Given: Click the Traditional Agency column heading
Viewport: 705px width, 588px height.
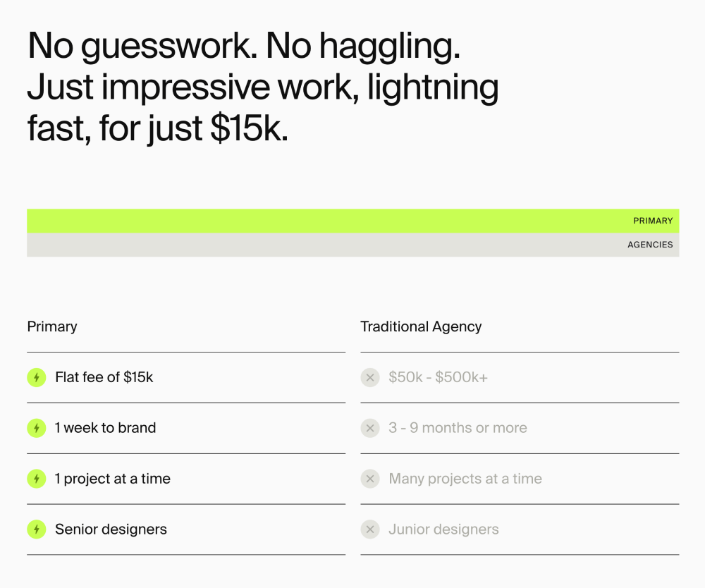Looking at the screenshot, I should pyautogui.click(x=421, y=327).
